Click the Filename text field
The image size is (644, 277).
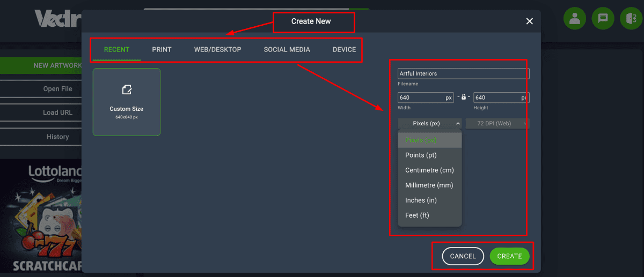pos(463,74)
